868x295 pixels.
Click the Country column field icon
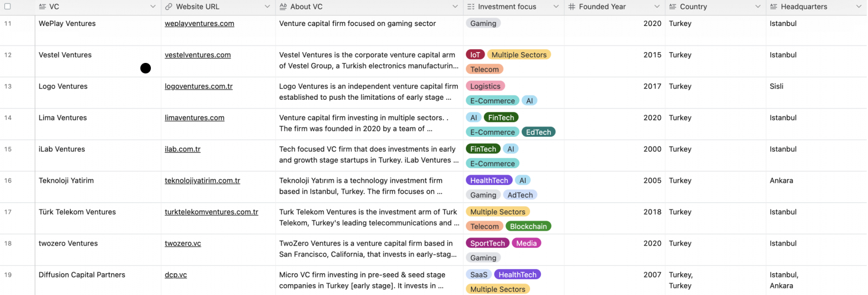[x=673, y=7]
